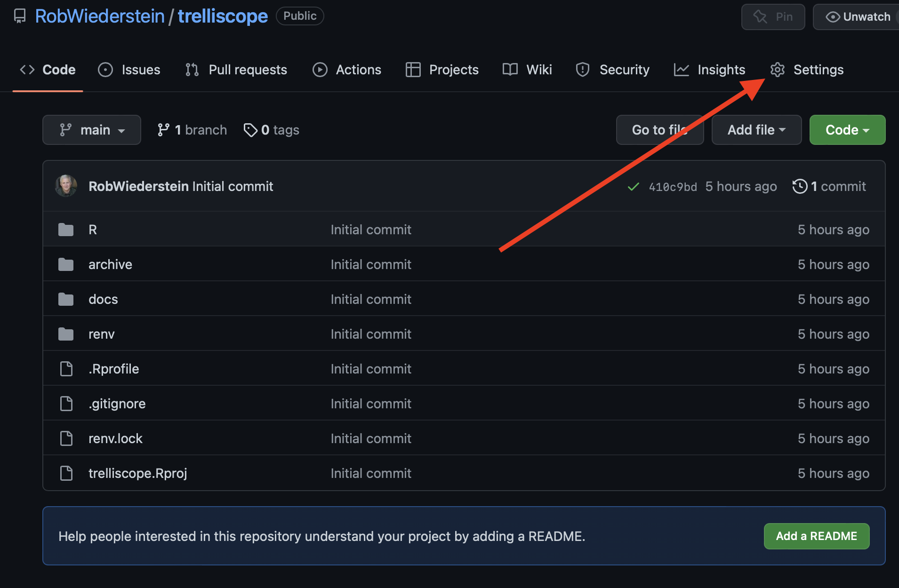899x588 pixels.
Task: Click RobWiederstein's avatar thumbnail
Action: click(x=66, y=186)
